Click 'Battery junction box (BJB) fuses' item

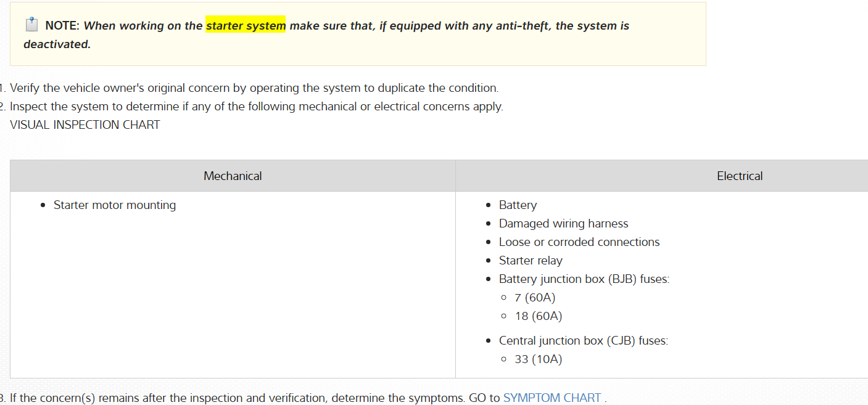[x=584, y=279]
